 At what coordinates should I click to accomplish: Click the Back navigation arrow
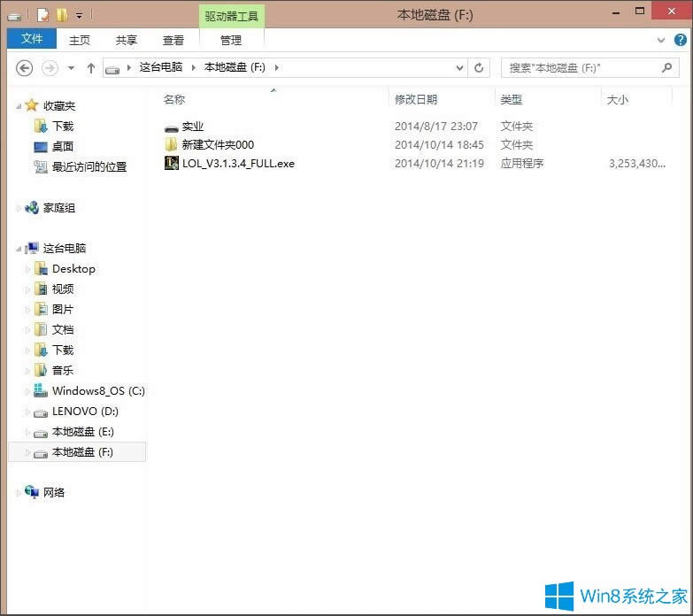[x=25, y=67]
